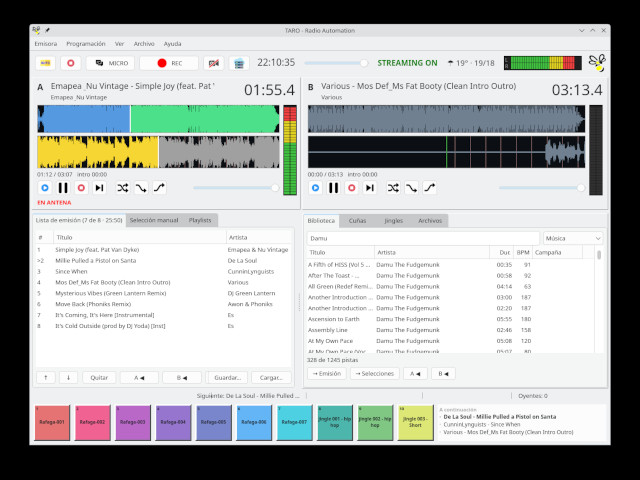Screen dimensions: 640x480
Task: Trigger the Rafaga-001 cart pad
Action: (x=52, y=422)
